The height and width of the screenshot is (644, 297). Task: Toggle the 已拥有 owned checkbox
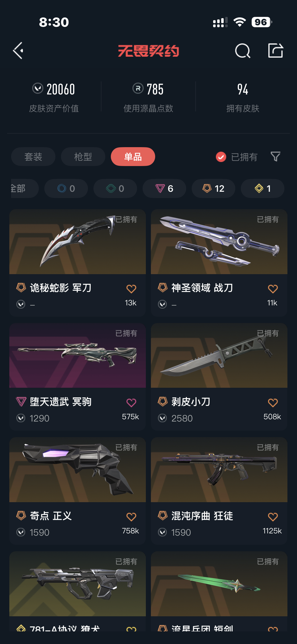[x=221, y=157]
